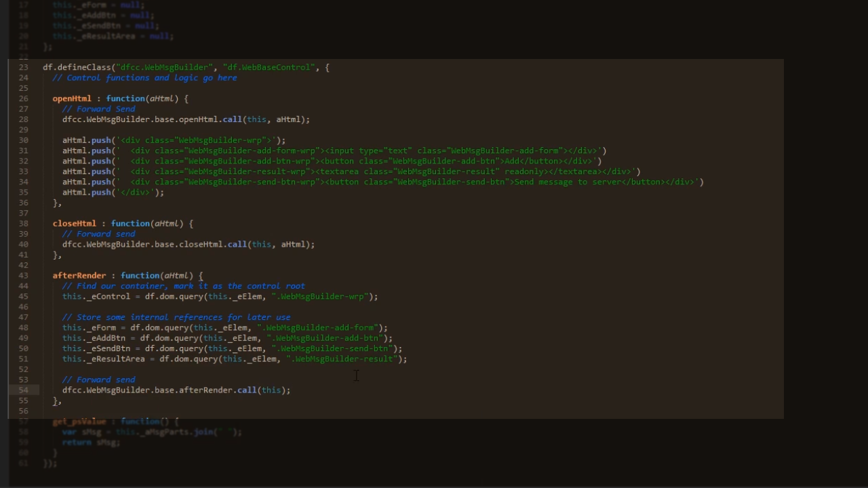Click comment "Store some internal references for later use"
868x488 pixels.
pos(176,317)
